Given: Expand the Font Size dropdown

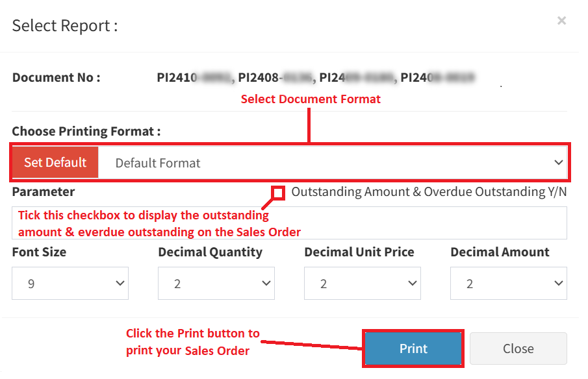Looking at the screenshot, I should coord(70,284).
